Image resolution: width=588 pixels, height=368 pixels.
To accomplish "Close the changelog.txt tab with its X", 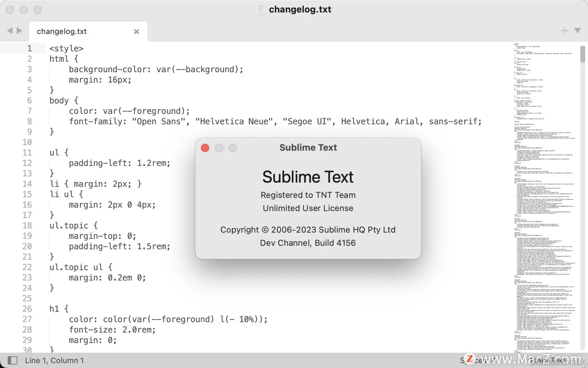I will pos(137,32).
